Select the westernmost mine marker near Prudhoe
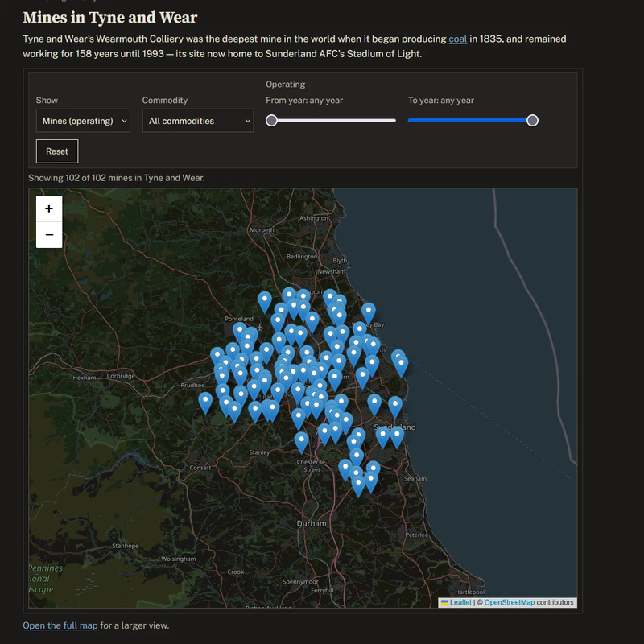This screenshot has height=644, width=644. click(x=205, y=402)
